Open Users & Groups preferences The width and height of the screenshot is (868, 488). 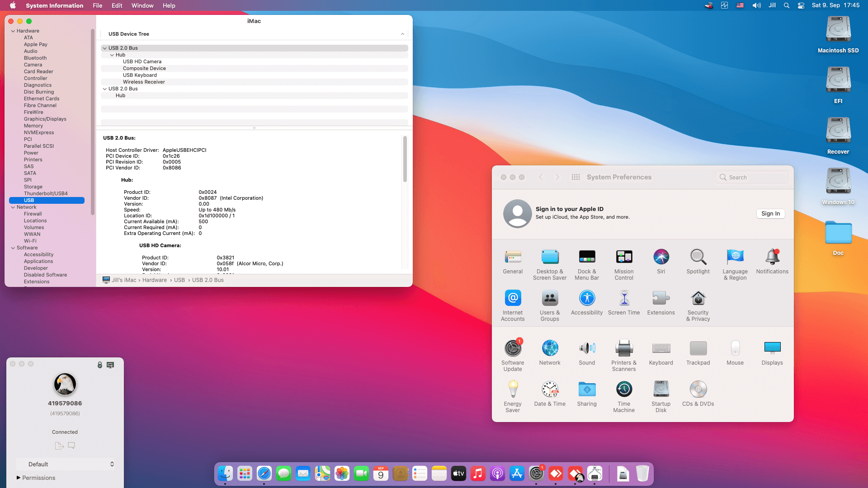tap(550, 306)
